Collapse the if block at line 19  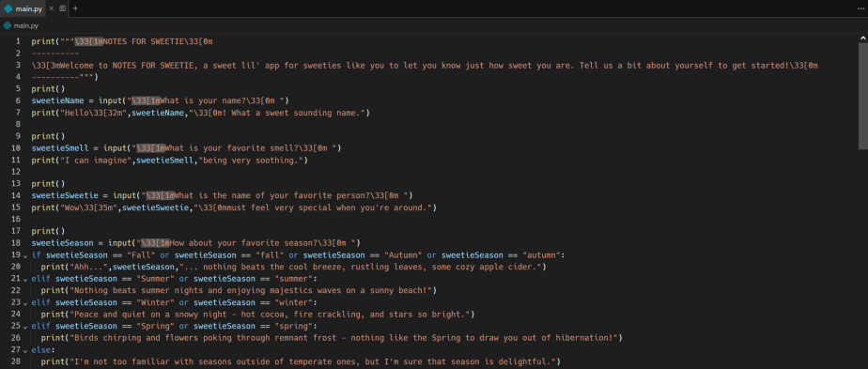pos(25,255)
